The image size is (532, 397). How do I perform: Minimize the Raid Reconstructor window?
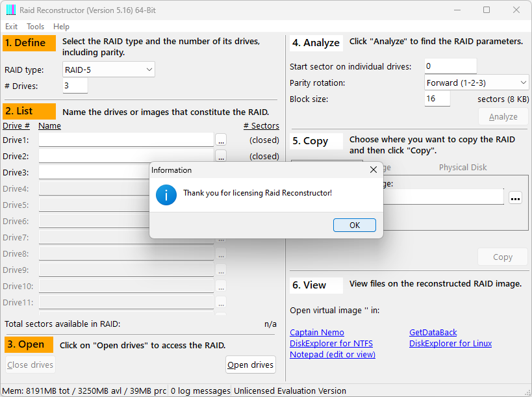[x=457, y=10]
